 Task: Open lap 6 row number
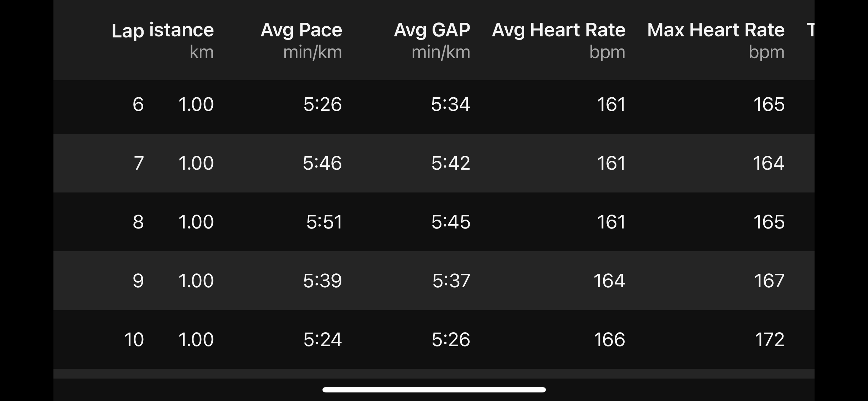coord(138,104)
